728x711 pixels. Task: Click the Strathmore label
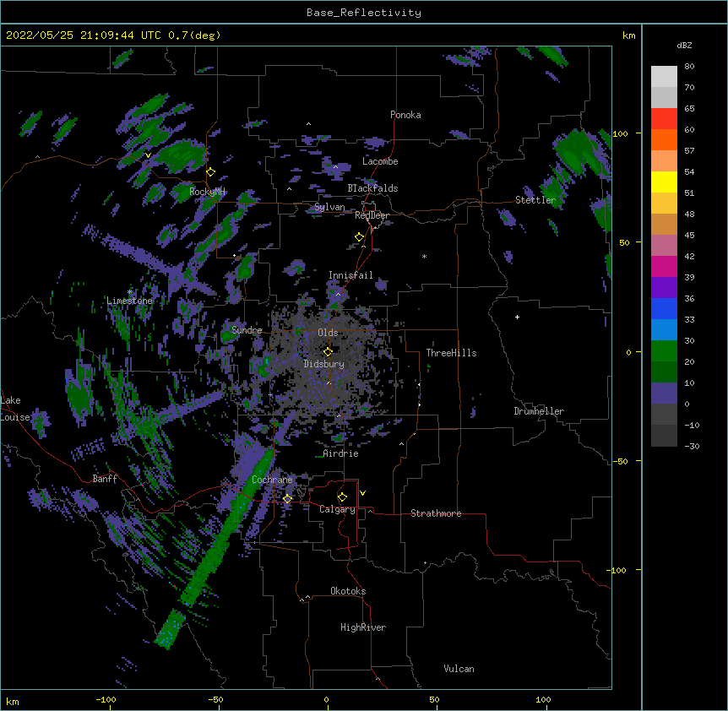pyautogui.click(x=436, y=513)
